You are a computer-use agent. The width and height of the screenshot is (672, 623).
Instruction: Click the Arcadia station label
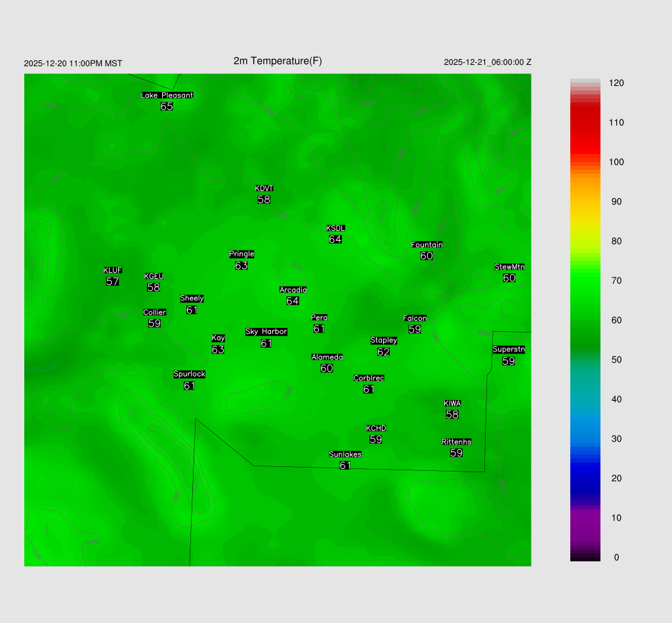pyautogui.click(x=293, y=290)
